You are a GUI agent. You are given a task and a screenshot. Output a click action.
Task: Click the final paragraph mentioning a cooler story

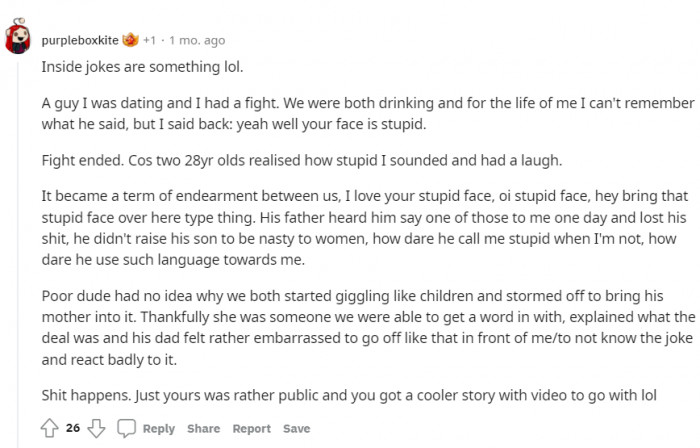point(350,394)
